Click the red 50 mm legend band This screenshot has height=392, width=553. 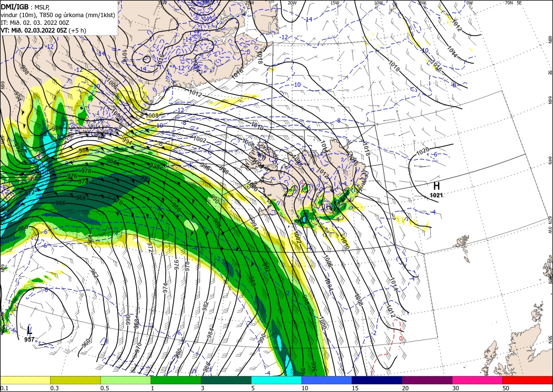pos(528,380)
